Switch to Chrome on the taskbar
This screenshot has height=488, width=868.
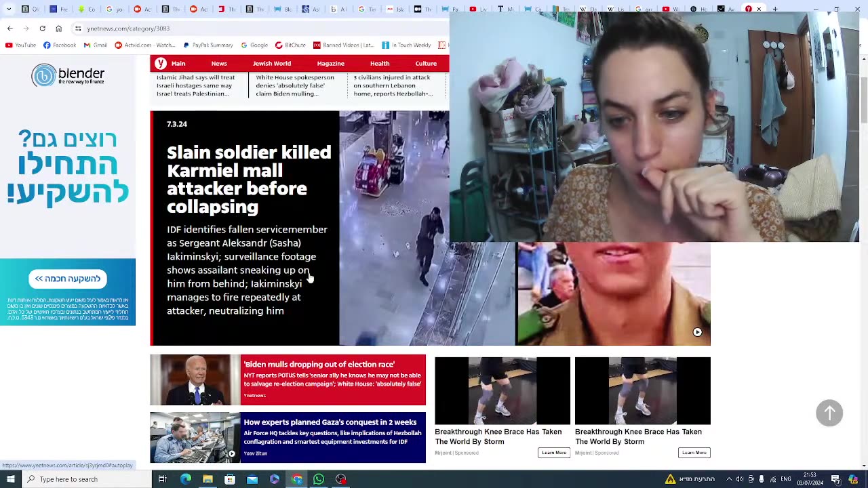tap(297, 479)
